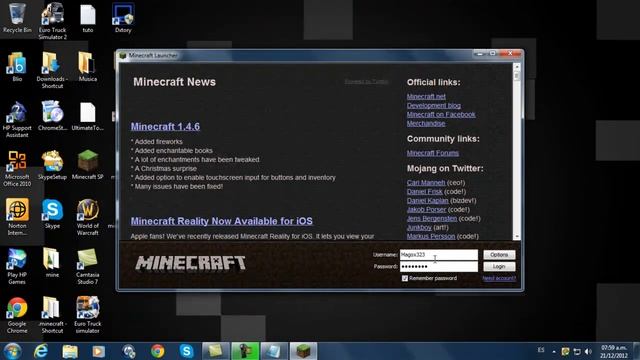The width and height of the screenshot is (640, 360).
Task: Open Minecraft Reality Now Available for iOS
Action: point(222,221)
